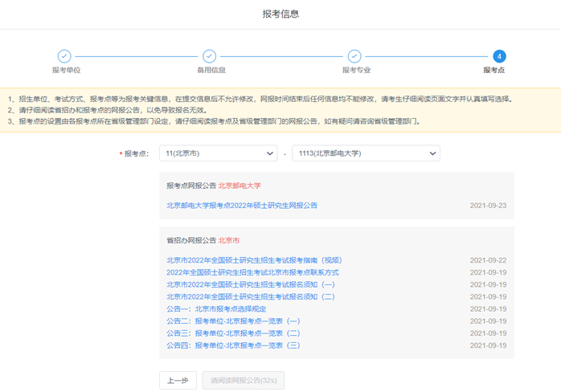This screenshot has width=561, height=392.
Task: Click the 请阅读网报公告(32s) button
Action: click(x=244, y=380)
